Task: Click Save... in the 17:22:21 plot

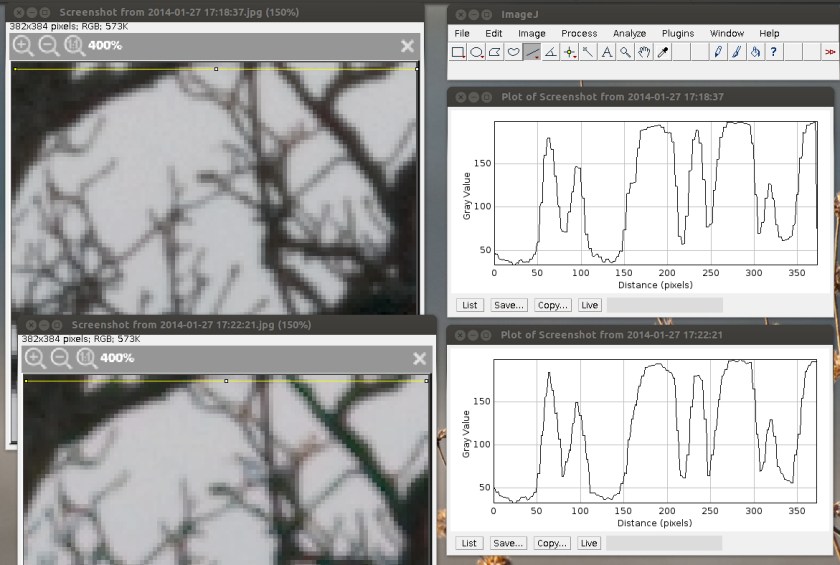Action: (508, 543)
